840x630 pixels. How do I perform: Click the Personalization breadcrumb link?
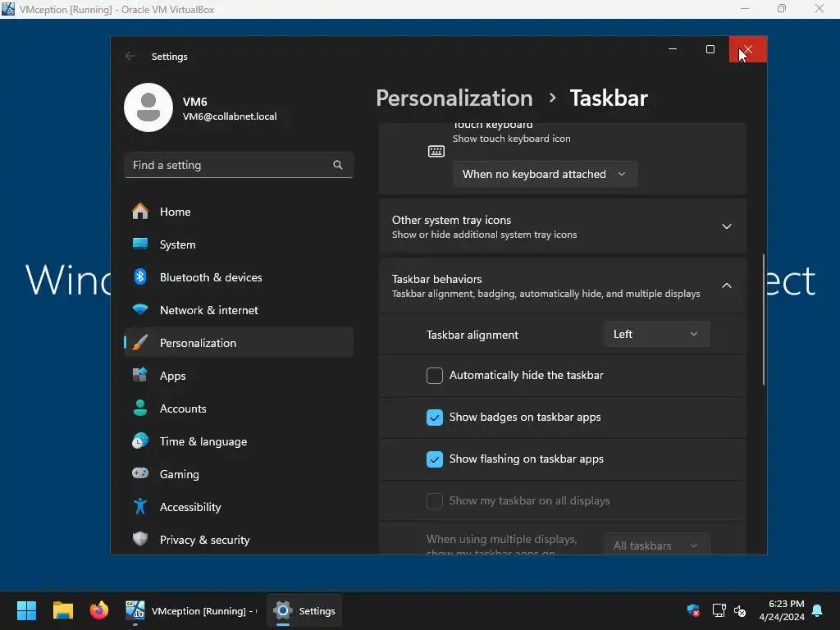point(454,98)
